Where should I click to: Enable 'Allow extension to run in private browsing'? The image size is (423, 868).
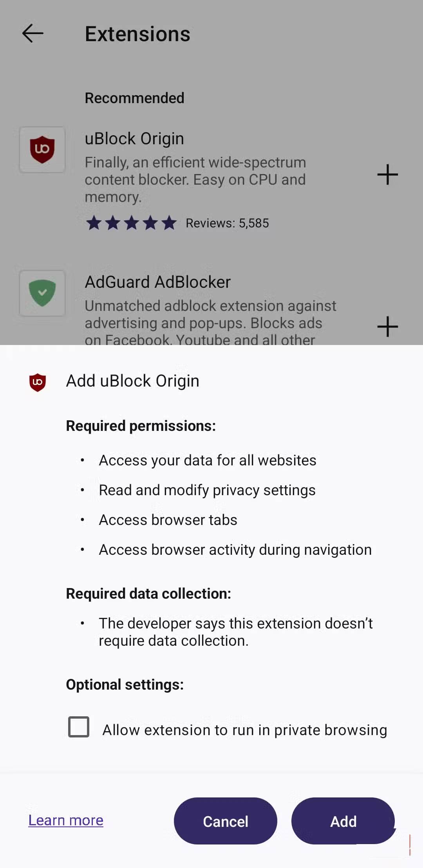[x=78, y=728]
